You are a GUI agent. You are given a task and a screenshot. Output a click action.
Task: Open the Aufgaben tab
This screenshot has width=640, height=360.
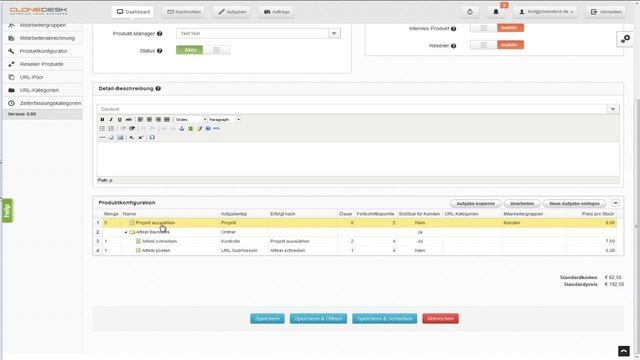pos(232,12)
